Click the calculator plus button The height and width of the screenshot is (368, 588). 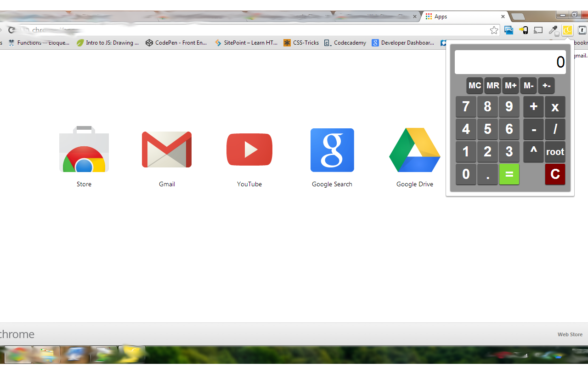533,107
